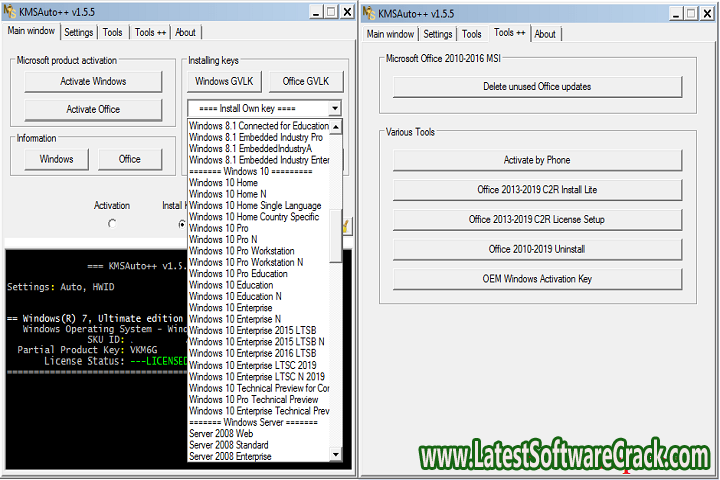Click the key list scrollbar down arrow
The height and width of the screenshot is (480, 720).
click(x=335, y=455)
